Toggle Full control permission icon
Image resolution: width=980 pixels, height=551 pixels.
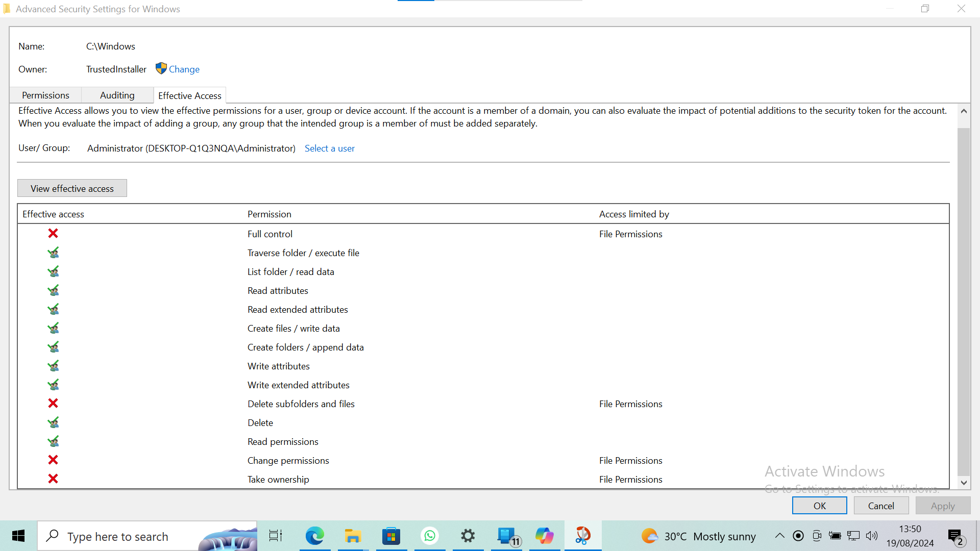click(53, 234)
